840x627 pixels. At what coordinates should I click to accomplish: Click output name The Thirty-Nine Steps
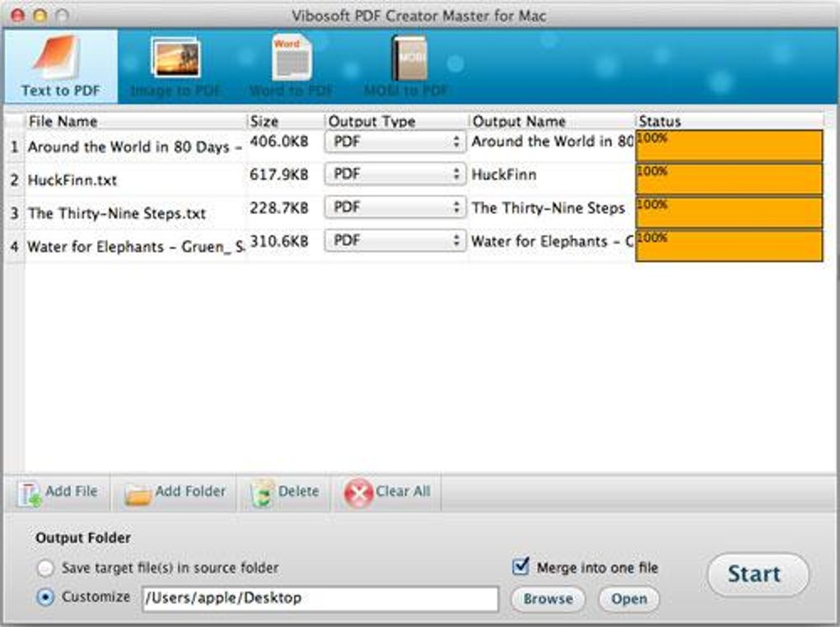click(x=548, y=208)
